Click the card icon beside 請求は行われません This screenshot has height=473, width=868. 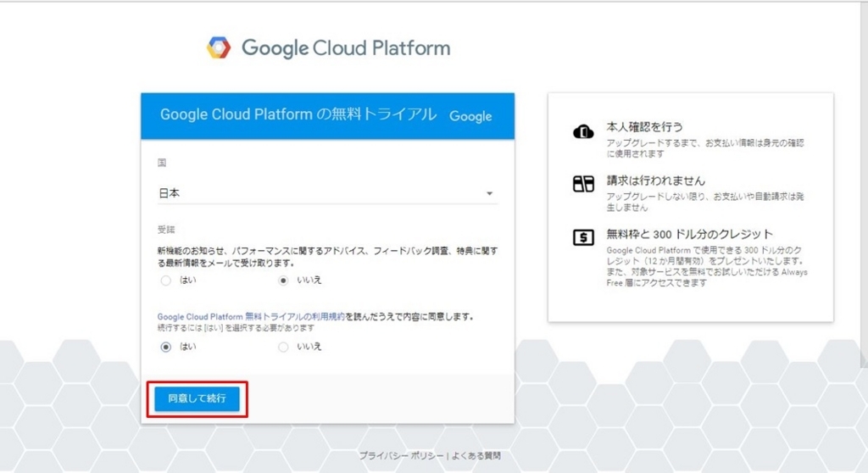pos(583,183)
